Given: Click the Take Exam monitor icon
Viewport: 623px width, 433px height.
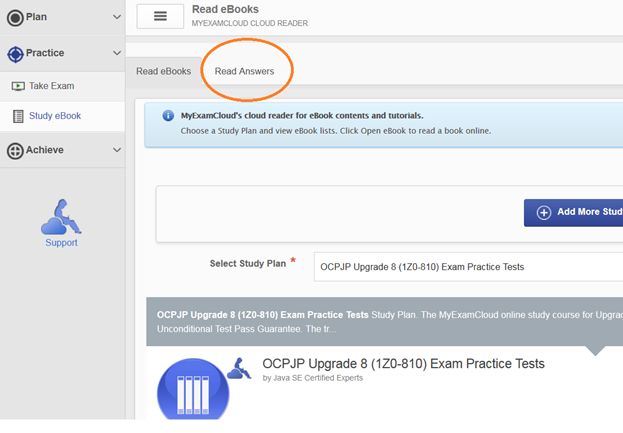Looking at the screenshot, I should [18, 86].
